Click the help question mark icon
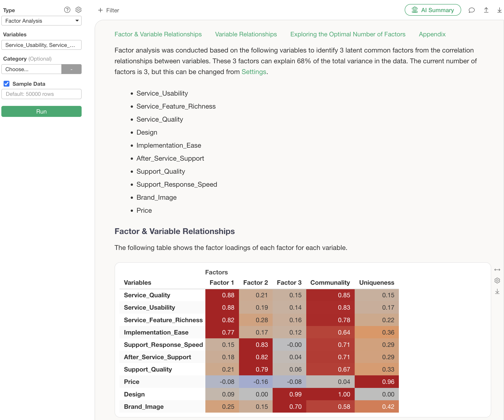The image size is (504, 420). [x=67, y=10]
